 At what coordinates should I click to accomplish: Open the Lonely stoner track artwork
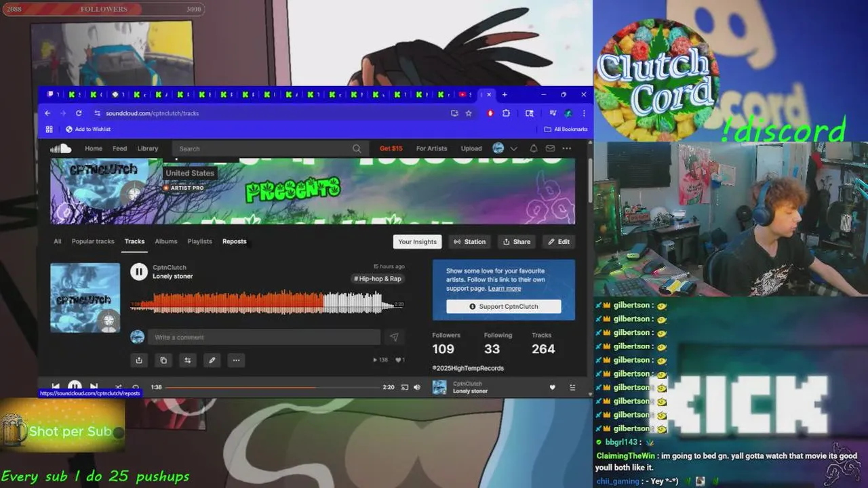(x=85, y=298)
